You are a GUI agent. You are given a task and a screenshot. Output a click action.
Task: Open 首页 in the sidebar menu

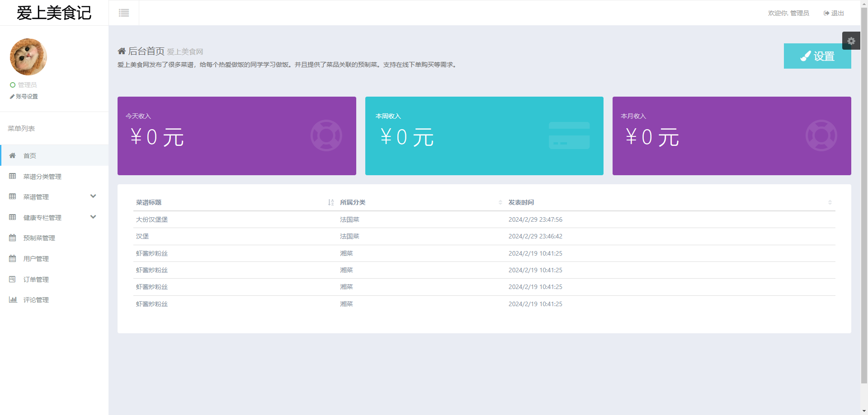54,155
